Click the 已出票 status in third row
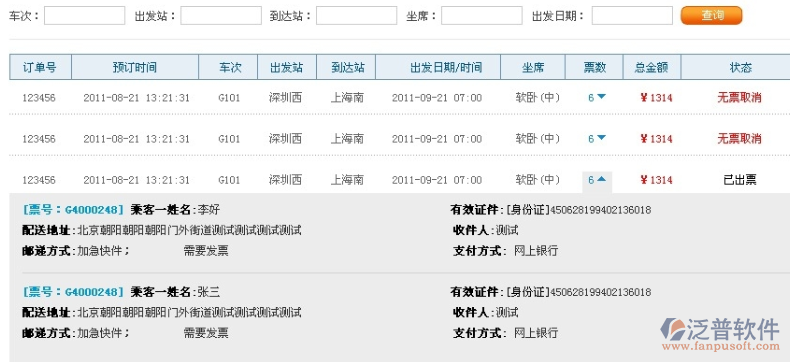The width and height of the screenshot is (790, 362). [740, 180]
